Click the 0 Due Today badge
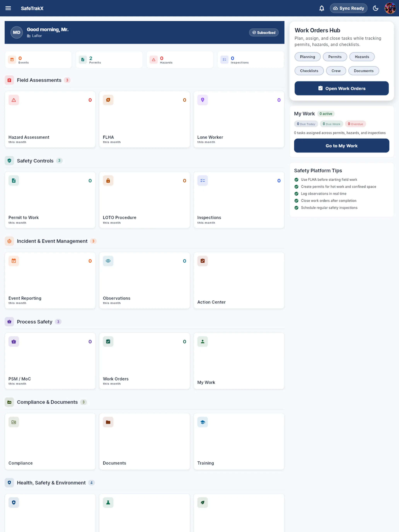399x532 pixels. (306, 124)
